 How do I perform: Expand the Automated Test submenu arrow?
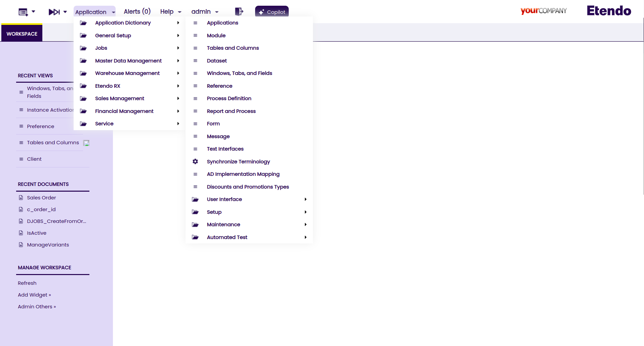click(x=306, y=237)
